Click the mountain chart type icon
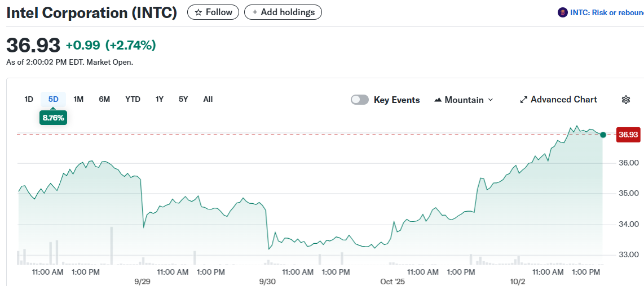This screenshot has height=286, width=644. [438, 100]
